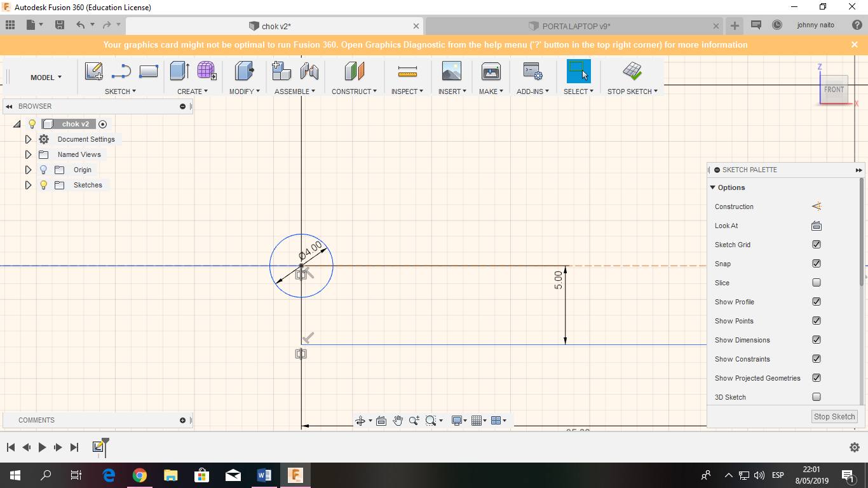The width and height of the screenshot is (868, 488).
Task: Open the Display Settings dropdown in navigation bar
Action: pyautogui.click(x=459, y=421)
